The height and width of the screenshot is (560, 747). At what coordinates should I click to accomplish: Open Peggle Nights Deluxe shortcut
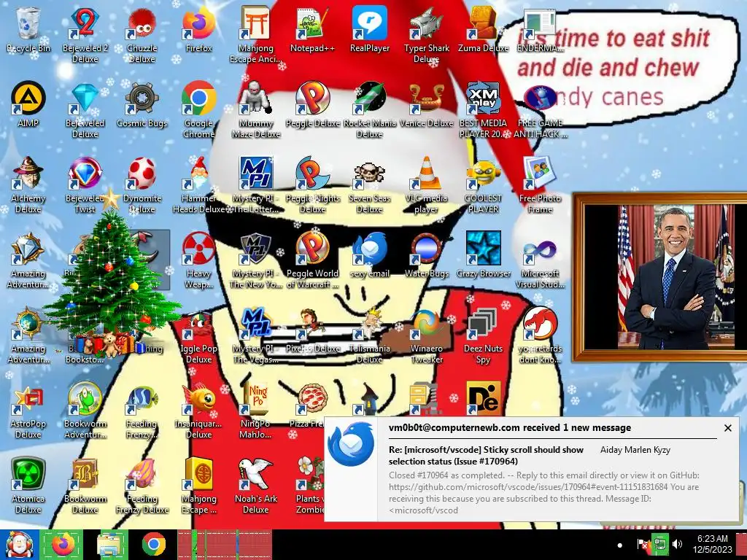point(312,184)
